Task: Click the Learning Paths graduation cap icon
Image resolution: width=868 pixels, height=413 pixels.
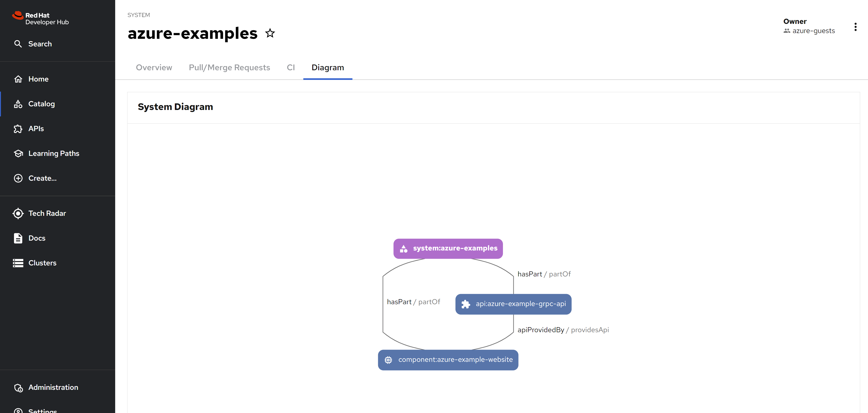Action: tap(18, 153)
